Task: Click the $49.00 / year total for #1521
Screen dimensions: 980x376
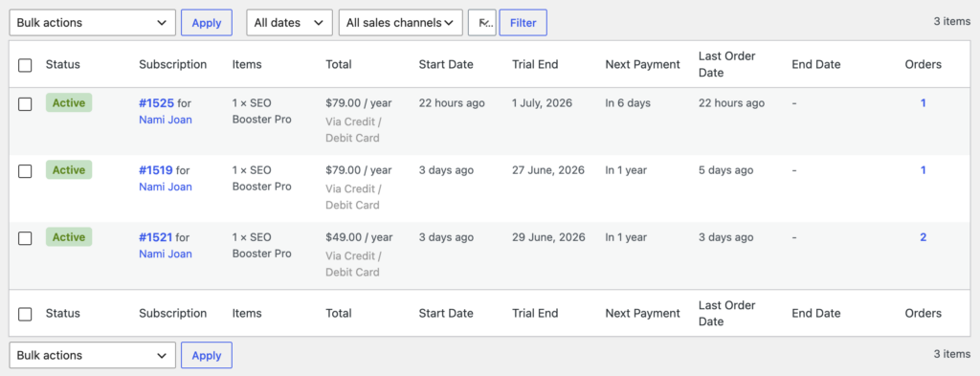Action: point(360,237)
